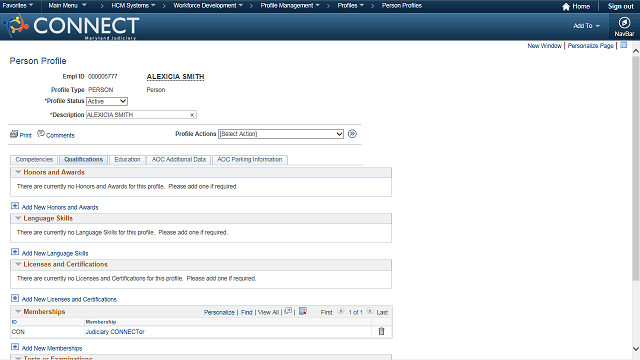640x360 pixels.
Task: Click the vertical scrollbar thumb
Action: (636, 168)
